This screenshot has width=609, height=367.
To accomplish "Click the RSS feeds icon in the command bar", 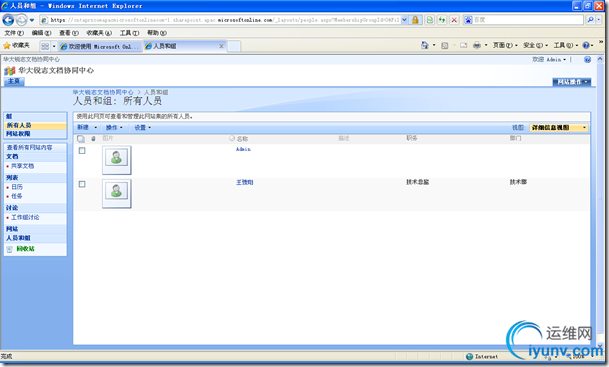I will [x=445, y=46].
